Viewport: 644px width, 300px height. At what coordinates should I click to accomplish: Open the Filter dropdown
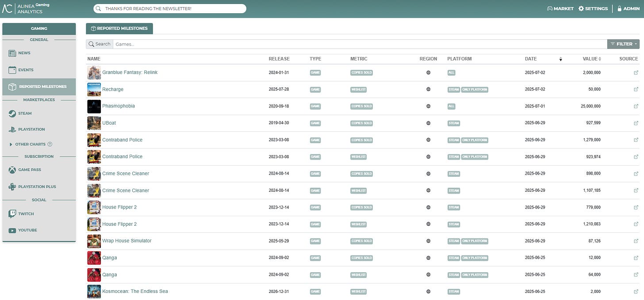[623, 44]
